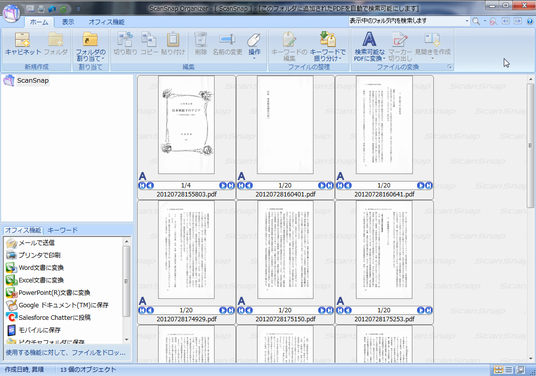
Task: Open the ファイルの変換 group dialog launcher
Action: coord(449,67)
